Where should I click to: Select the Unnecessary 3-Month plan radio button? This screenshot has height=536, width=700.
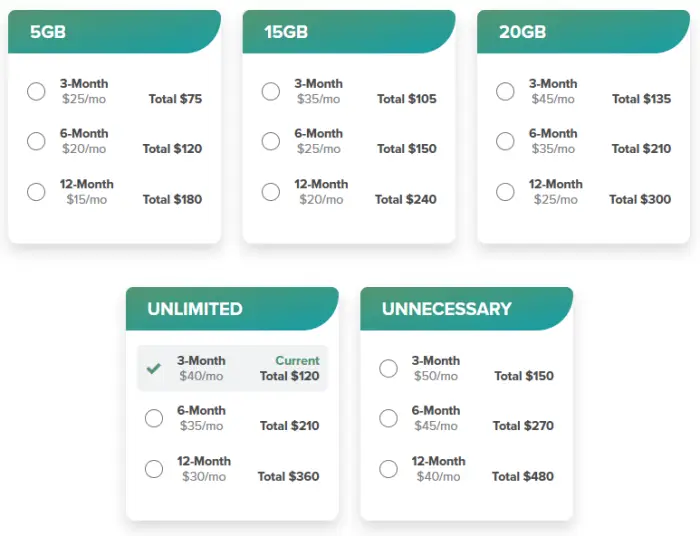coord(388,368)
